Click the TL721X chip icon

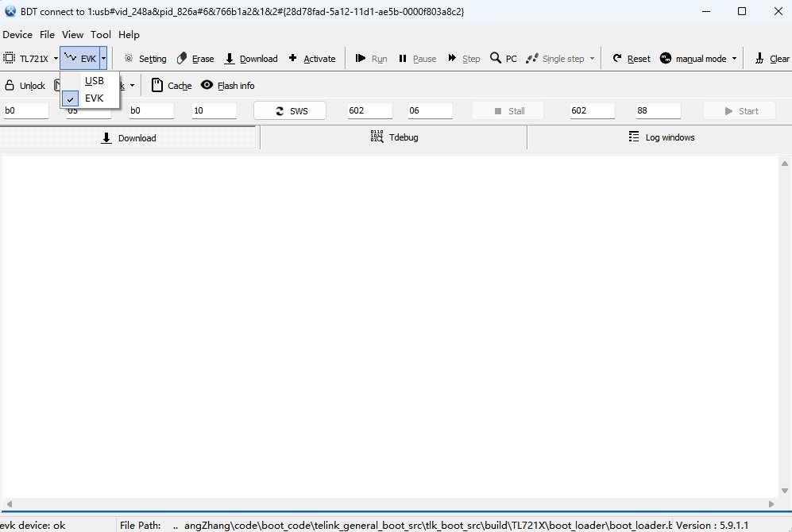pos(9,59)
